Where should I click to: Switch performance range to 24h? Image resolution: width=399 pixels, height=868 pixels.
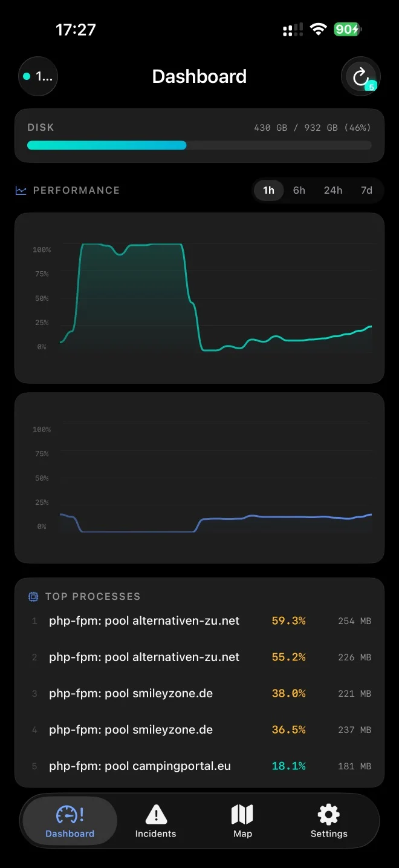click(332, 190)
